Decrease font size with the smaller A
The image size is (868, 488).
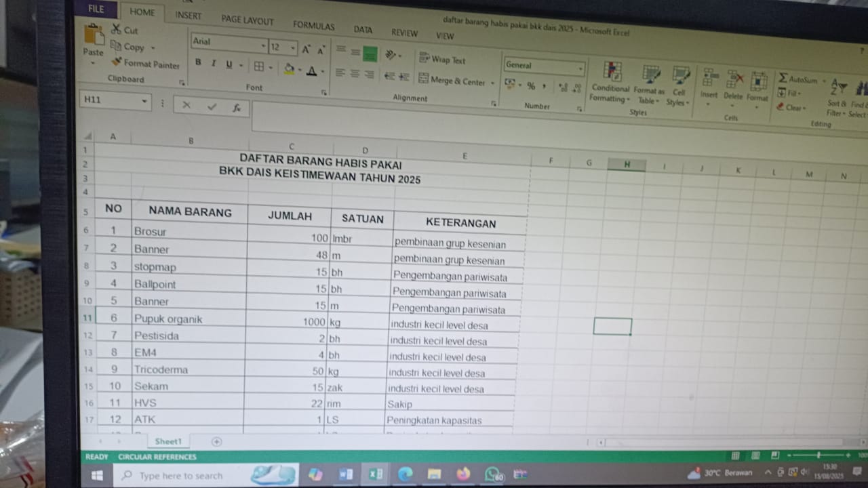click(x=321, y=49)
